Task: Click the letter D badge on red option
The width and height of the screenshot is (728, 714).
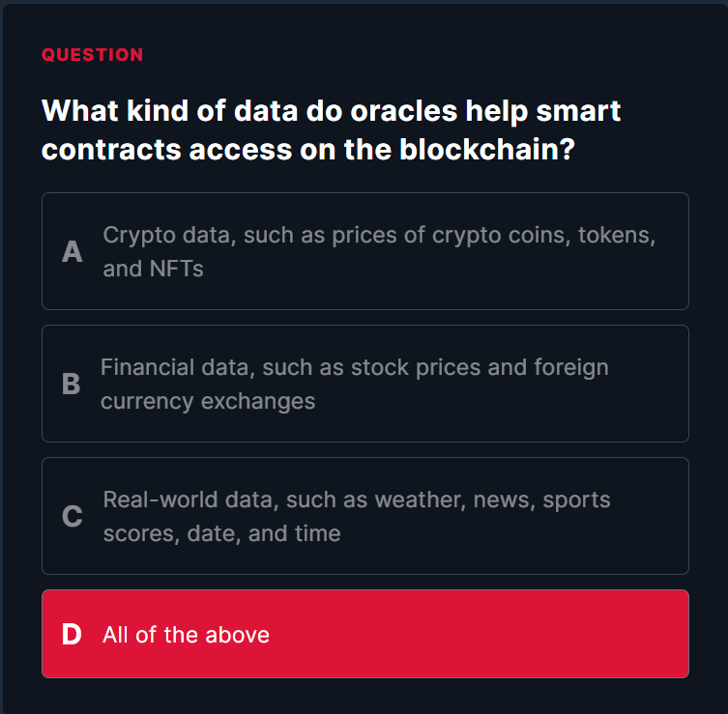Action: point(72,635)
